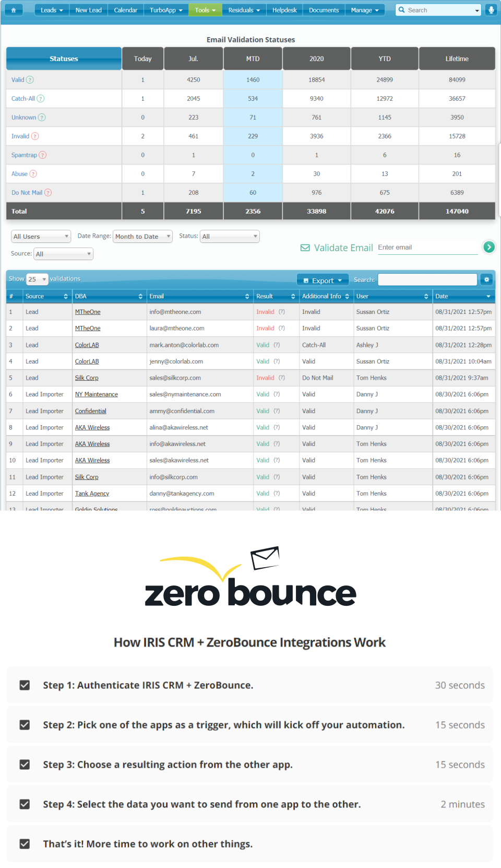Click the Enter email input field

[427, 248]
